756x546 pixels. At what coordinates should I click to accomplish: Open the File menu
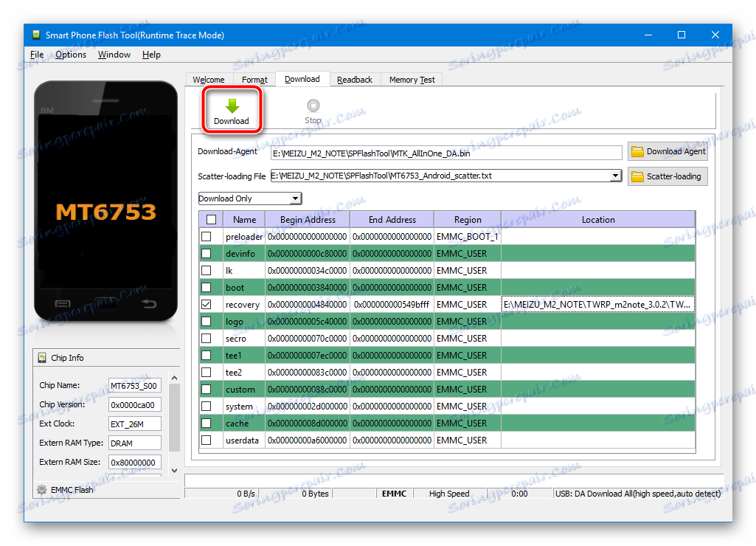coord(37,55)
